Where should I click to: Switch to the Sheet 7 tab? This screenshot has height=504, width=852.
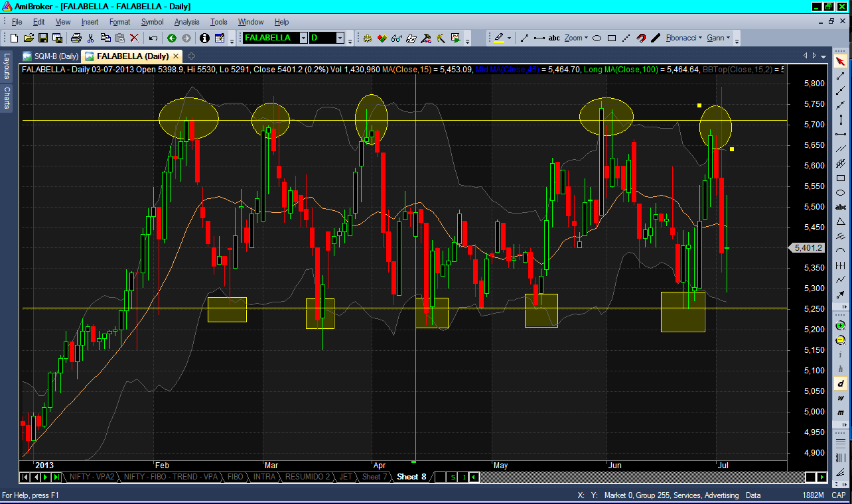point(374,477)
